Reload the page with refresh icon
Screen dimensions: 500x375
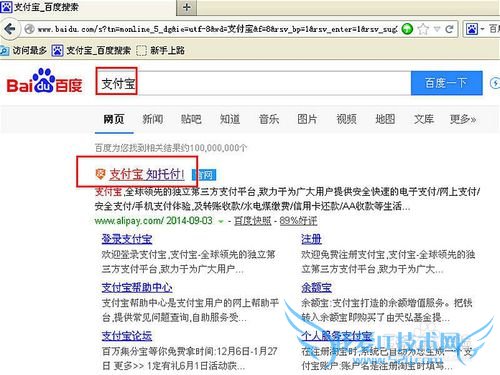(449, 29)
